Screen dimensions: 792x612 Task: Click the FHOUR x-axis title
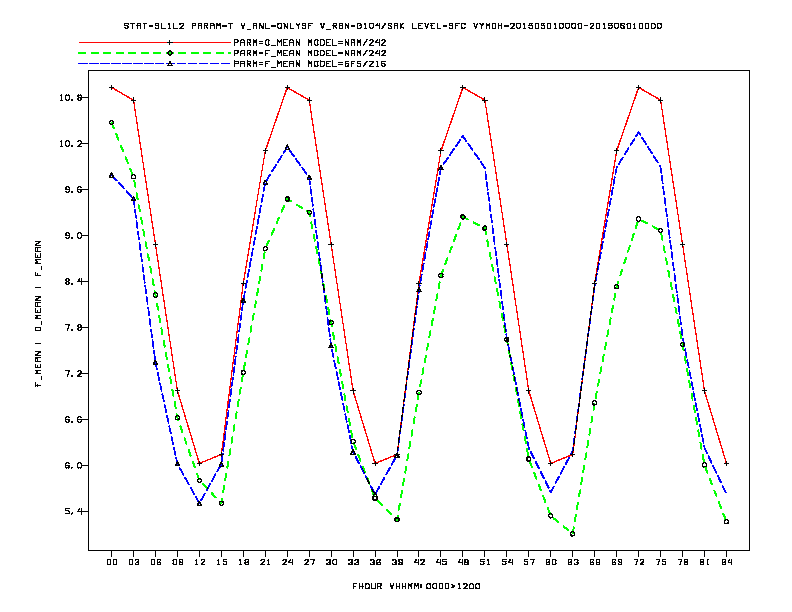click(416, 586)
